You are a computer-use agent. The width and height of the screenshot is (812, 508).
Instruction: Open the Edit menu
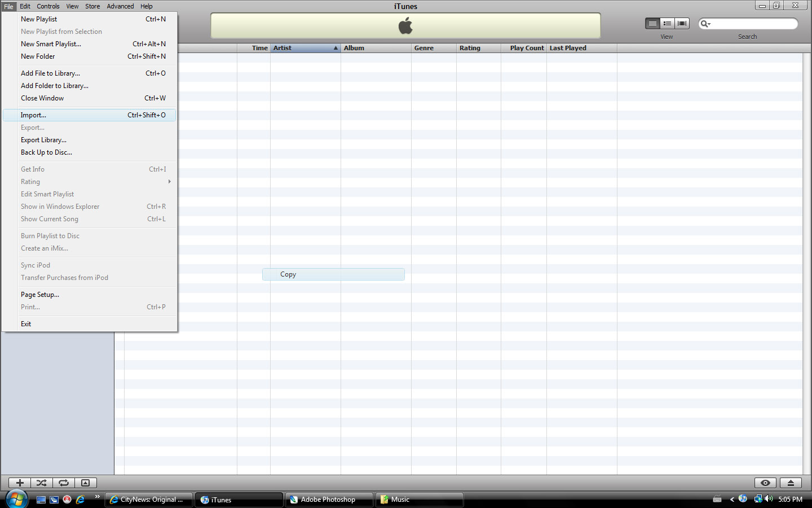25,6
